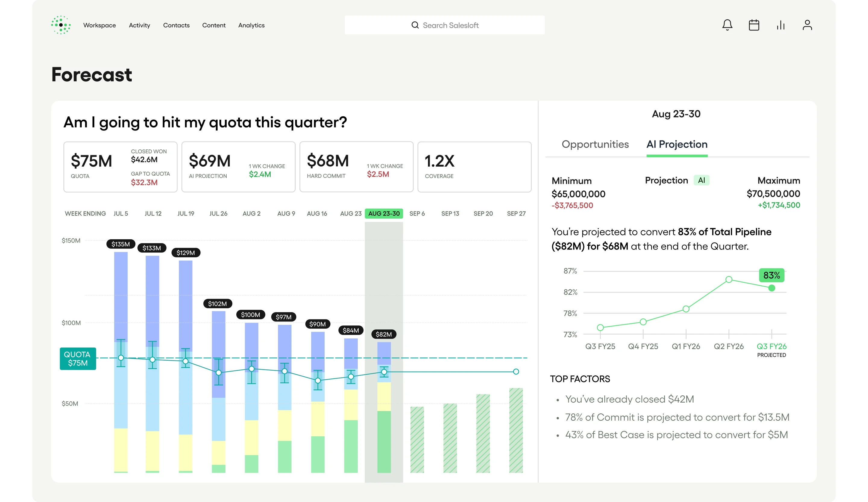Select the SEP 20 week label

tap(483, 213)
